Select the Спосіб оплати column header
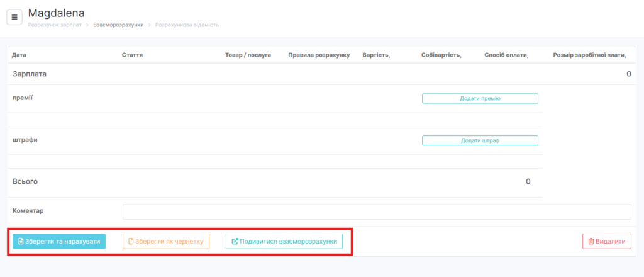Screen dimensions: 644x277 point(506,55)
